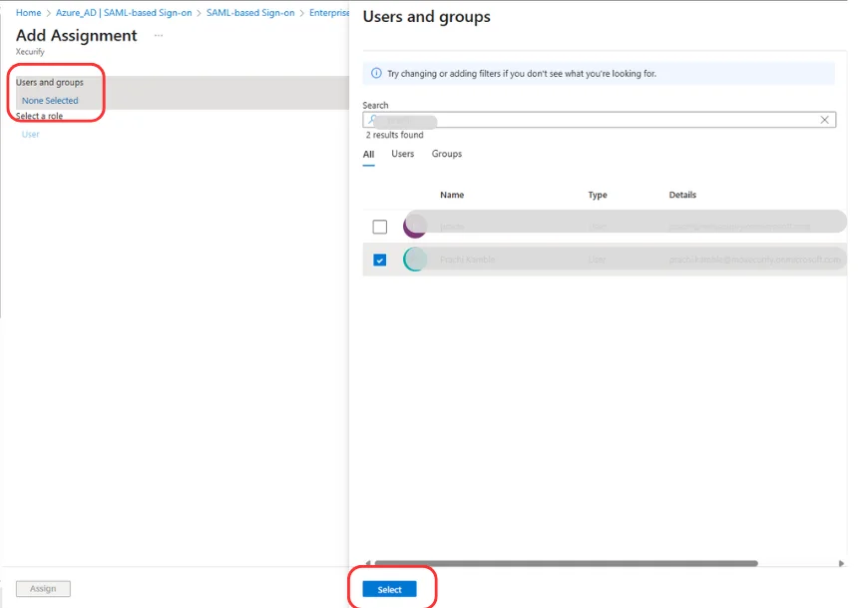Select the All tab in results
The width and height of the screenshot is (868, 608).
point(368,154)
